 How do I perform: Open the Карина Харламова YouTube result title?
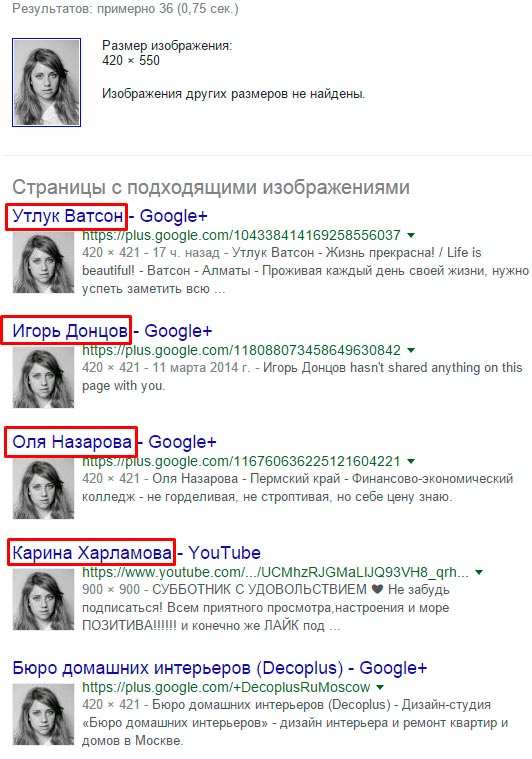pyautogui.click(x=137, y=553)
